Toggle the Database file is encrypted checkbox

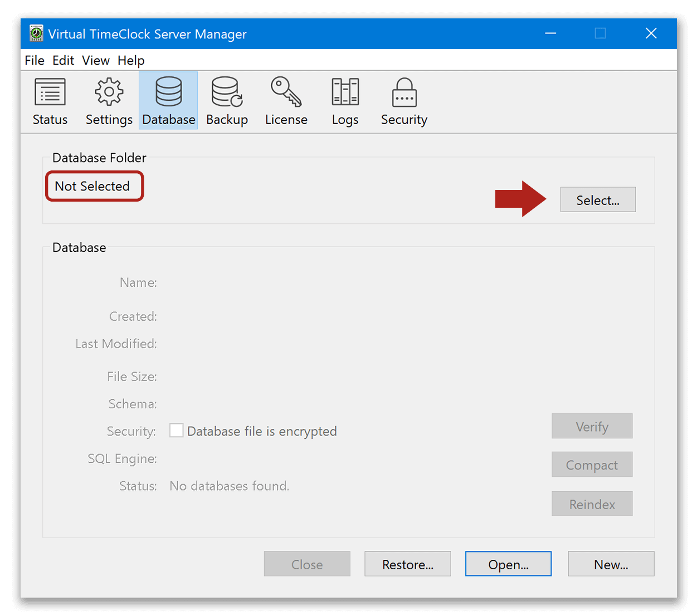pos(176,431)
